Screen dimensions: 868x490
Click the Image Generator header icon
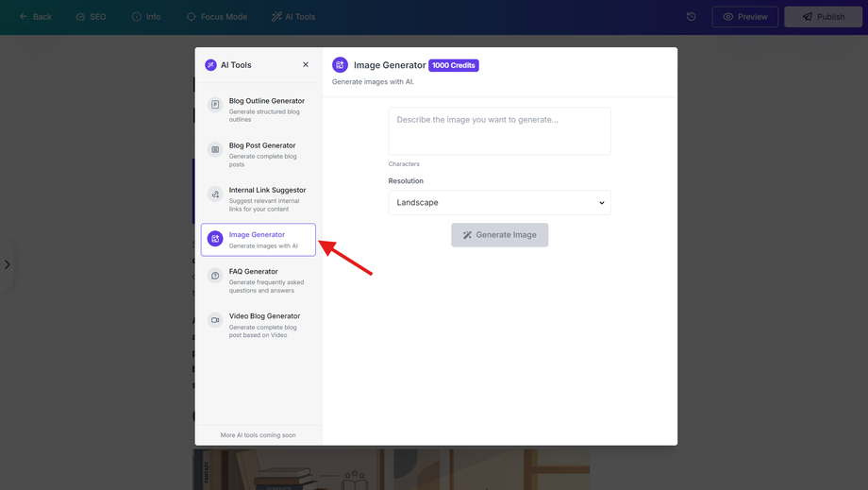340,65
